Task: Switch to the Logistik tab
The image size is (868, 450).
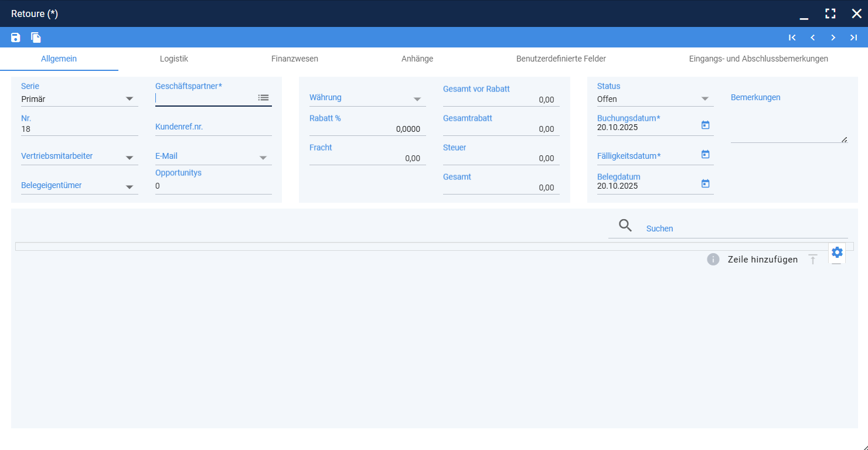Action: tap(174, 59)
